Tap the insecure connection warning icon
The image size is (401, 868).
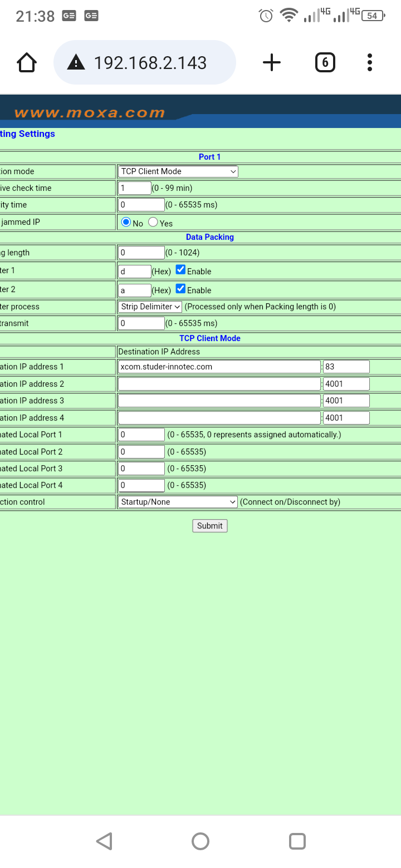click(x=76, y=63)
